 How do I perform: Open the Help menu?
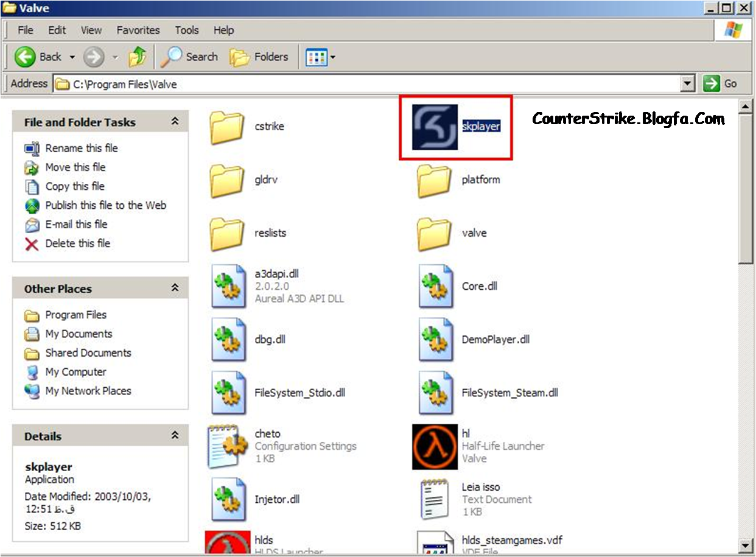point(223,30)
